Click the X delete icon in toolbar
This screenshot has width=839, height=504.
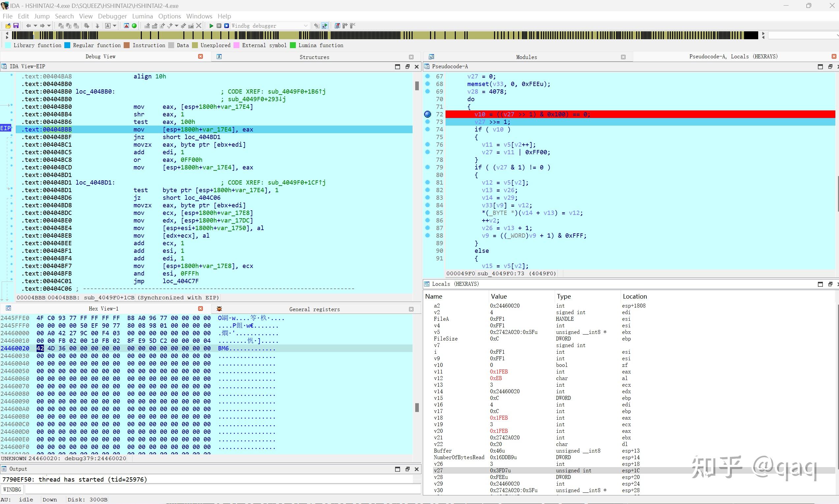[x=199, y=26]
